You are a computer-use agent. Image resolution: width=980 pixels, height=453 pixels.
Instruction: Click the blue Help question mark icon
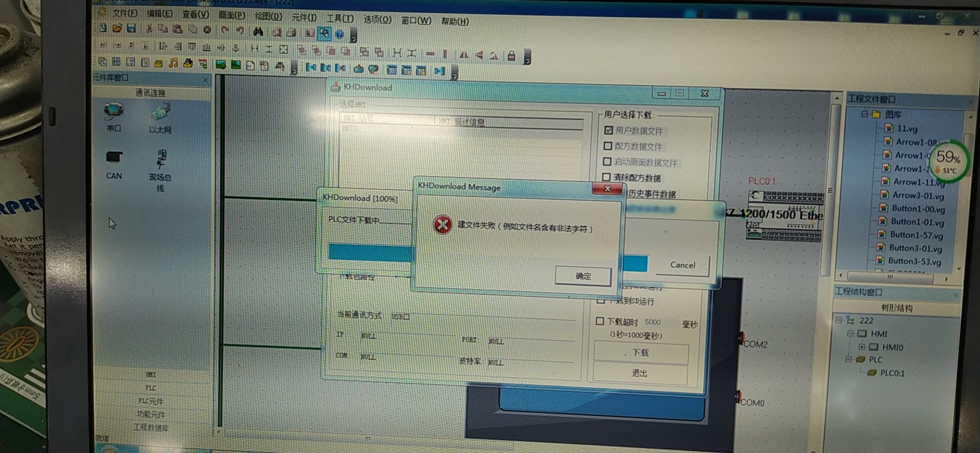(x=339, y=35)
